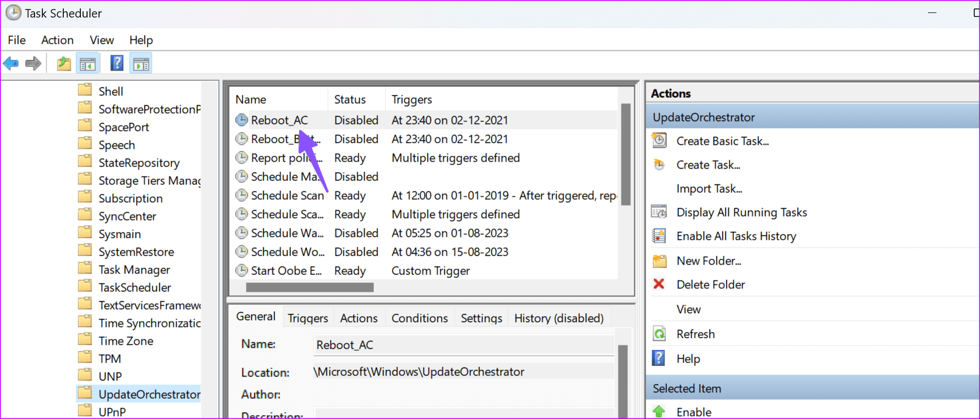Viewport: 980px width, 419px height.
Task: Select the Time Zone folder in tree
Action: tap(126, 340)
